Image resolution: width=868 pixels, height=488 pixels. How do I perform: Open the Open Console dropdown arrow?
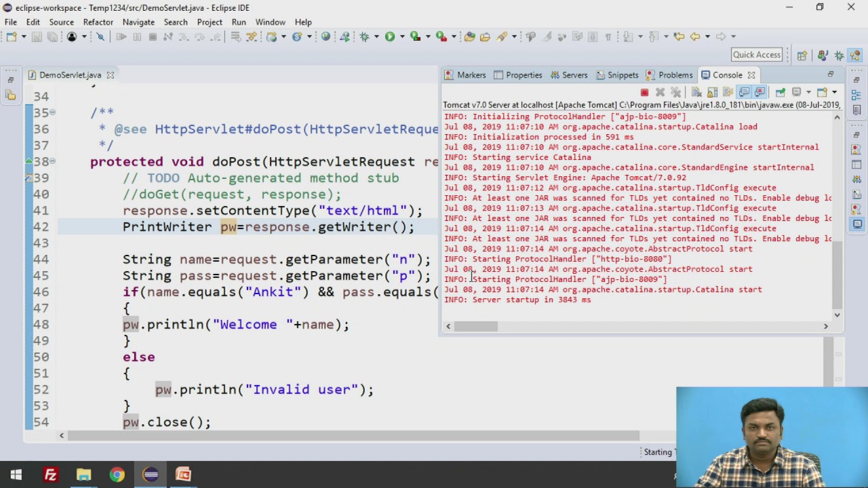(x=834, y=92)
